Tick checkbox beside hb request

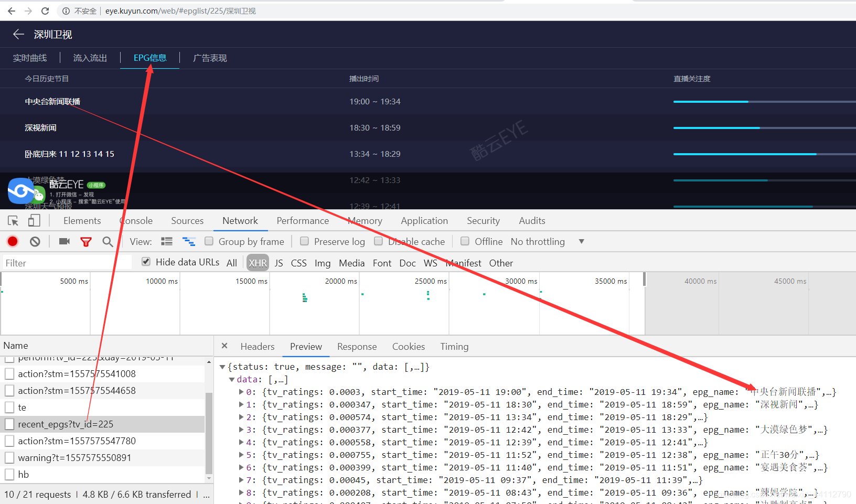[9, 474]
